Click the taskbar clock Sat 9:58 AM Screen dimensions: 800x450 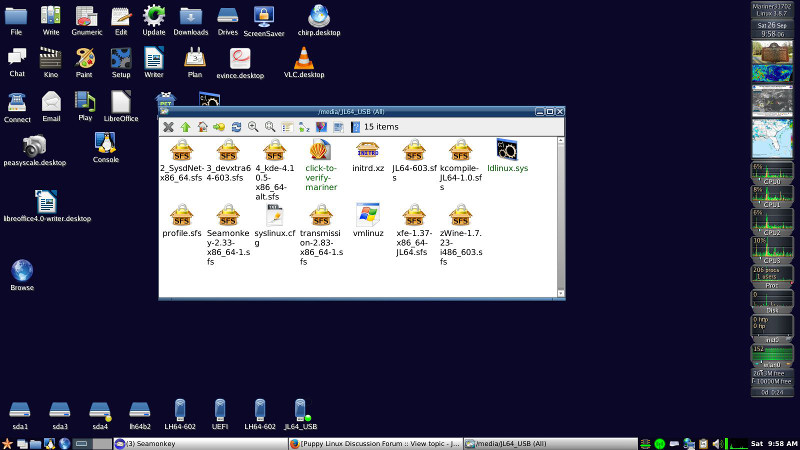[773, 444]
